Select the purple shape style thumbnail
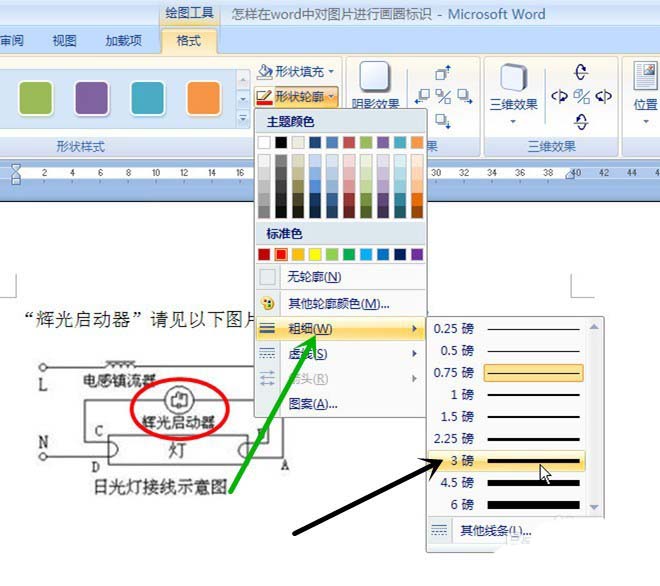The height and width of the screenshot is (586, 660). [91, 98]
